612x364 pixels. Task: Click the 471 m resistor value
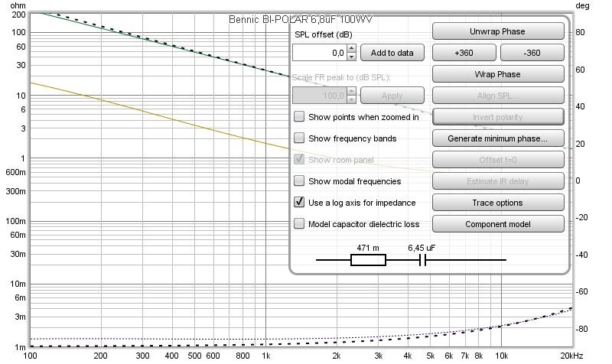(x=368, y=248)
